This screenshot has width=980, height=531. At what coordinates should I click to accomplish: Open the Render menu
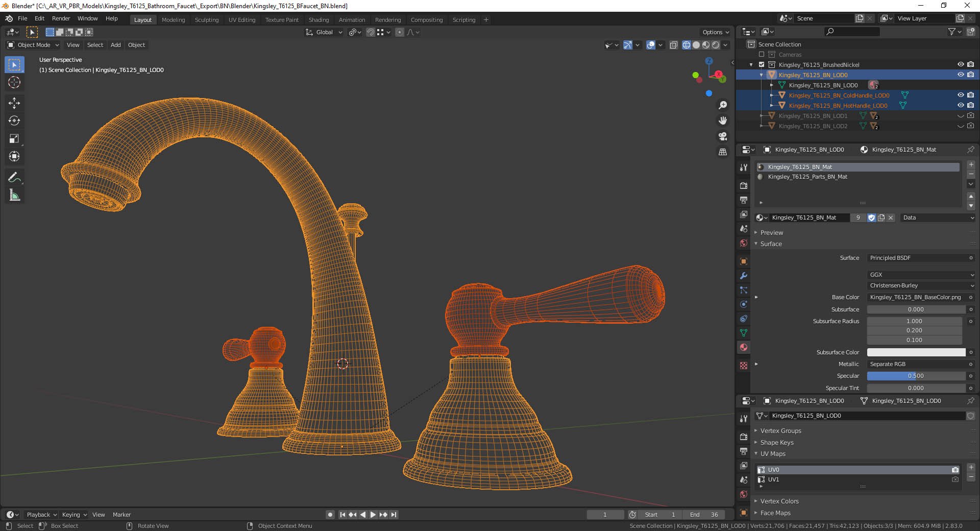[x=61, y=18]
